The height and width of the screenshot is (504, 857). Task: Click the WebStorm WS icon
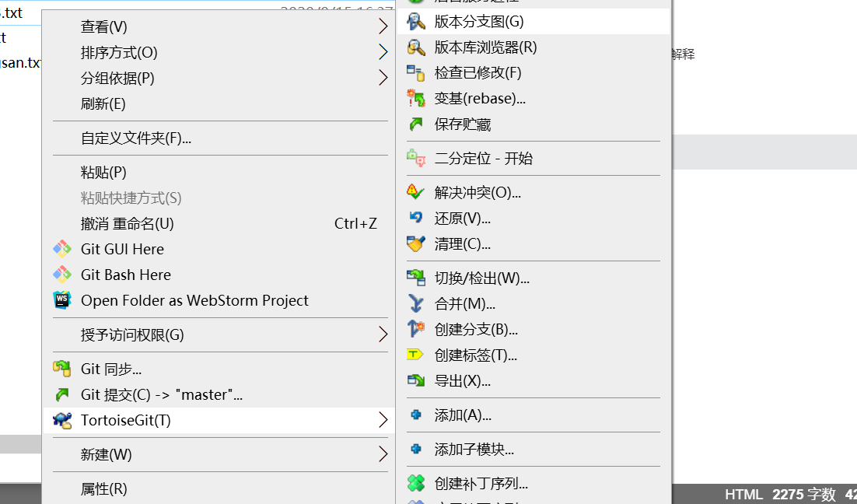point(61,300)
